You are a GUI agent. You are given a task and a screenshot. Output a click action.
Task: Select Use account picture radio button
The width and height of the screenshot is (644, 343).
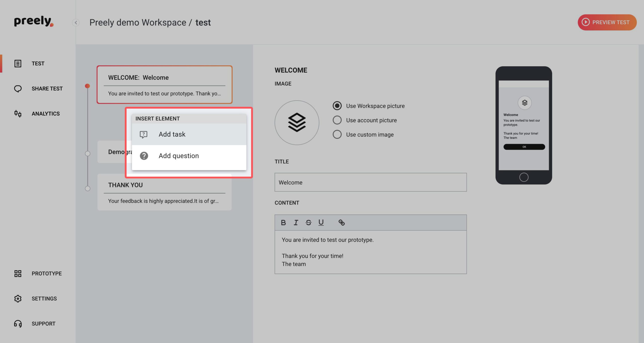[x=337, y=120]
